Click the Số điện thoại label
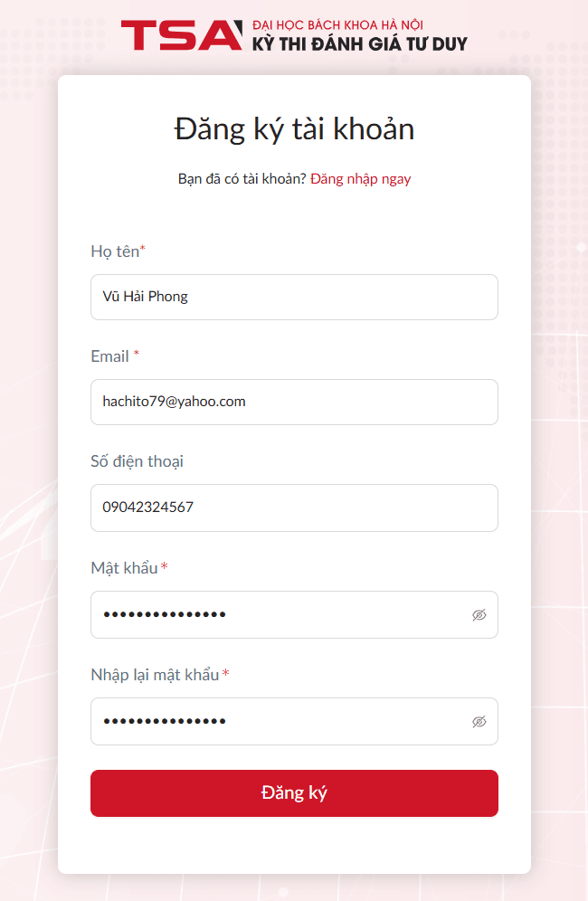Screen dimensions: 588x901 pyautogui.click(x=137, y=461)
